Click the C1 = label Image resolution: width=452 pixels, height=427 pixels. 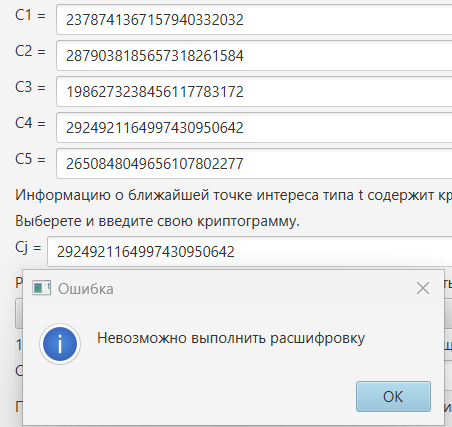pos(30,15)
